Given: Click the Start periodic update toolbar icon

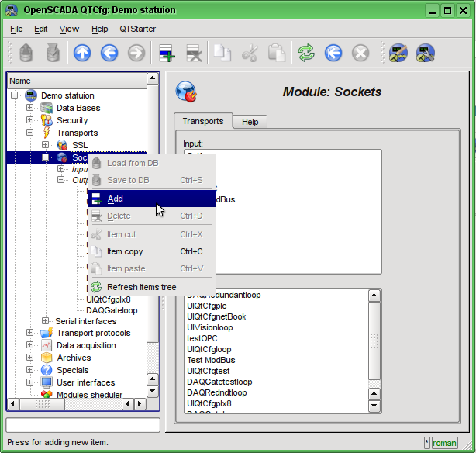Looking at the screenshot, I should pos(333,53).
